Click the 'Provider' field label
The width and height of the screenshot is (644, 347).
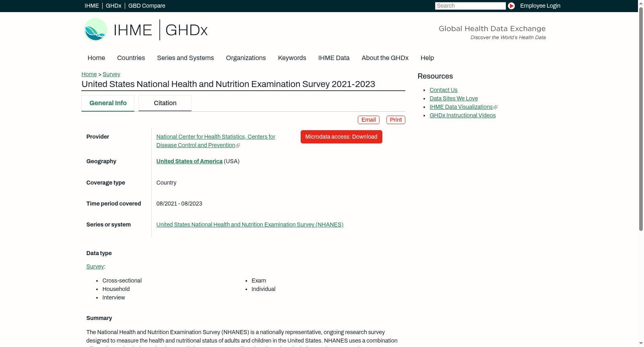point(98,137)
